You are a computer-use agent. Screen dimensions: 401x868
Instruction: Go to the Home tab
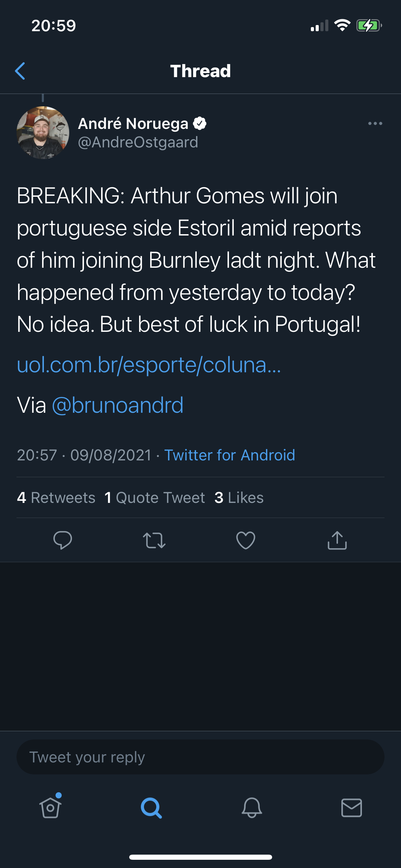[x=50, y=808]
